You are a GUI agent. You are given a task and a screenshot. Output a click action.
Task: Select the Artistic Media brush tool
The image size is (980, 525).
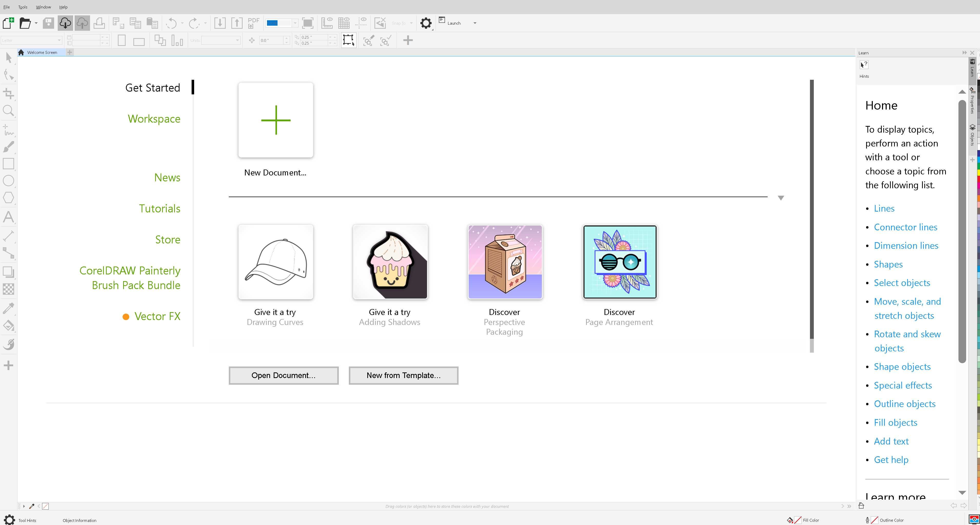pyautogui.click(x=9, y=147)
